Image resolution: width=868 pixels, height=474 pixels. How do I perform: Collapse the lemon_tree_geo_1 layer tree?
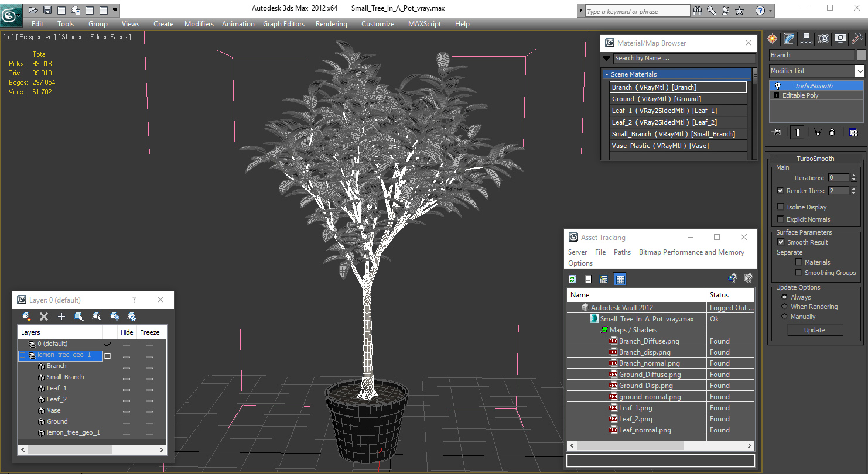23,355
